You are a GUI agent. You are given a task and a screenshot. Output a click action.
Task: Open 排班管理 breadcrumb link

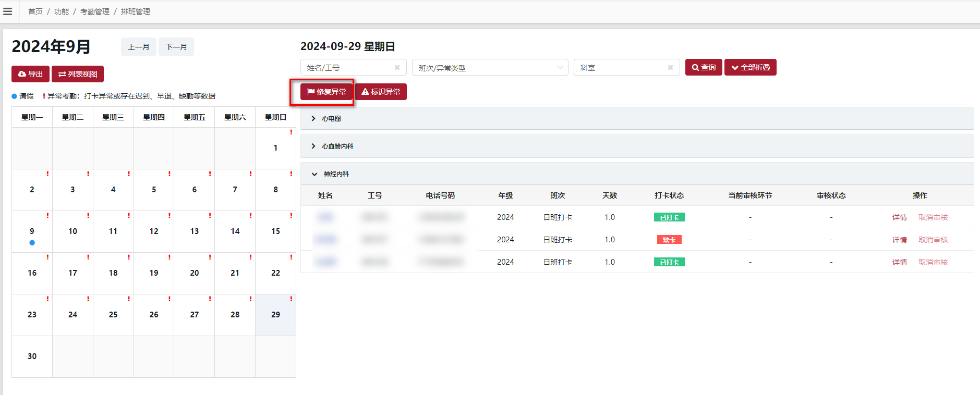pos(136,11)
